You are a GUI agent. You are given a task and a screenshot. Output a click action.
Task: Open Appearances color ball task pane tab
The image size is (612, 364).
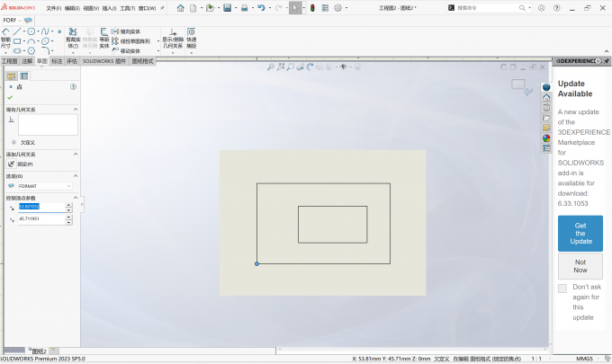(546, 138)
